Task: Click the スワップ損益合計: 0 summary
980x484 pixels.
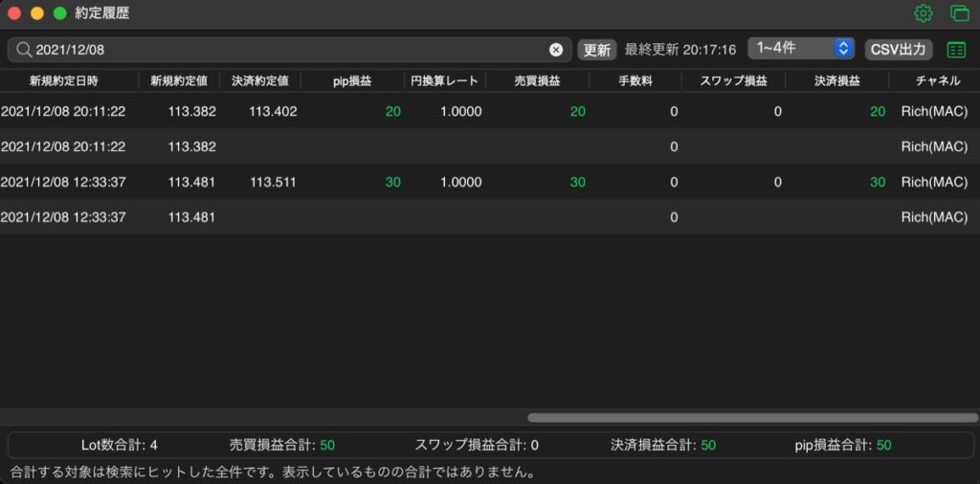Action: 477,446
